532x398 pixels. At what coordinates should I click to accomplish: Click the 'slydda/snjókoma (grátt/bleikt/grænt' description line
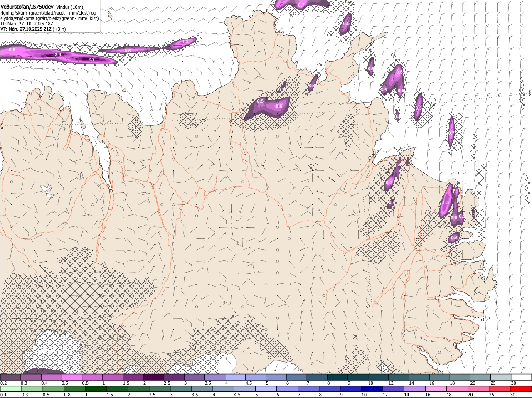(x=49, y=18)
